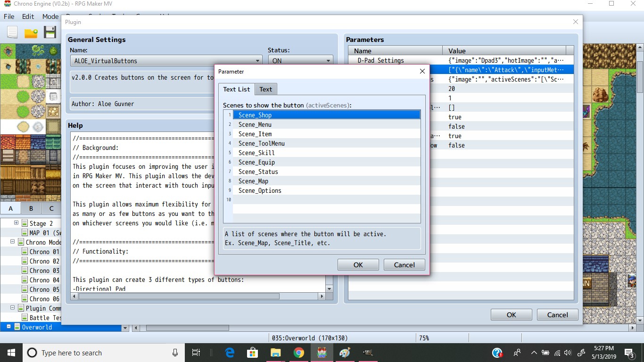The height and width of the screenshot is (362, 644).
Task: Close the Plugin window with the X
Action: coord(575,22)
